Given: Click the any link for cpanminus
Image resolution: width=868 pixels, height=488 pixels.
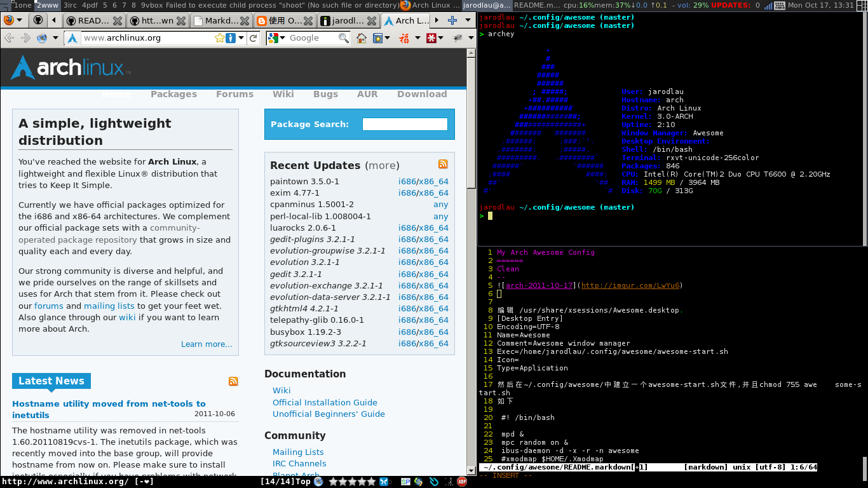Looking at the screenshot, I should (441, 205).
